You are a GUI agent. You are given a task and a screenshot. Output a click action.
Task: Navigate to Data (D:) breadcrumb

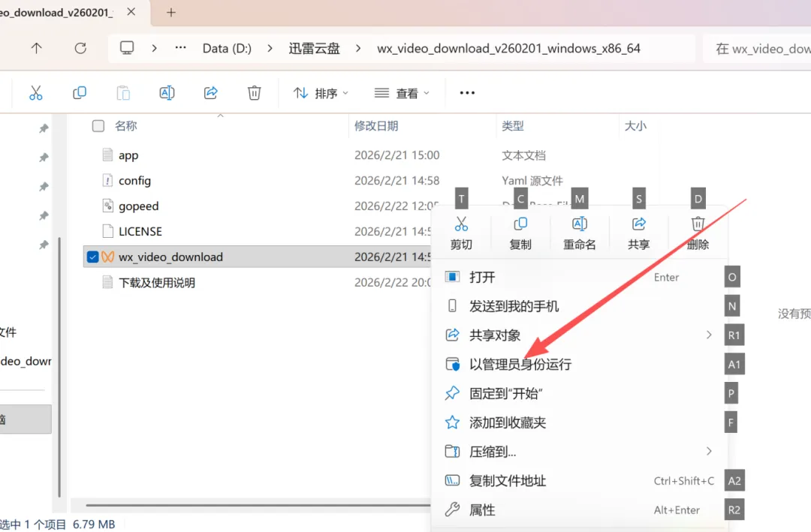(227, 48)
